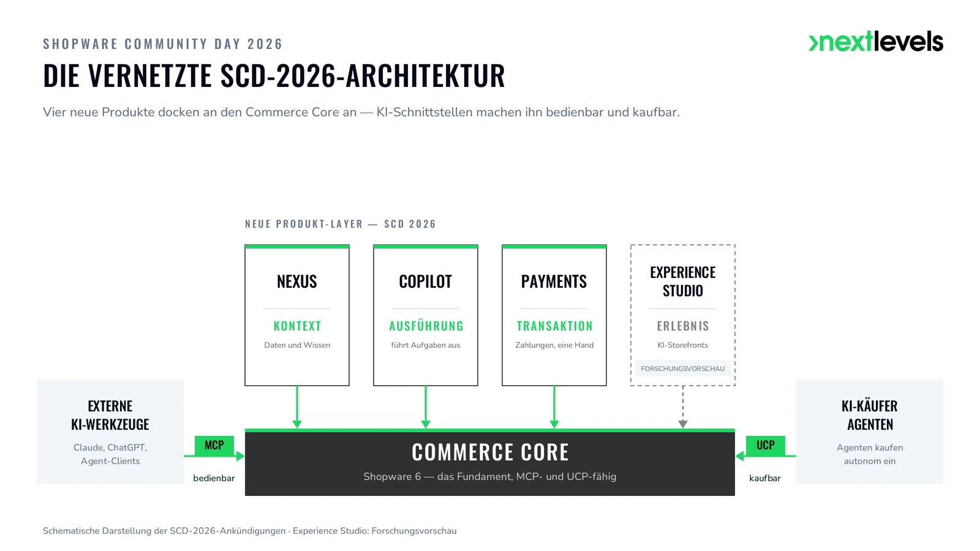Click the footnote 'Schematische Darstellung'

pos(250,531)
